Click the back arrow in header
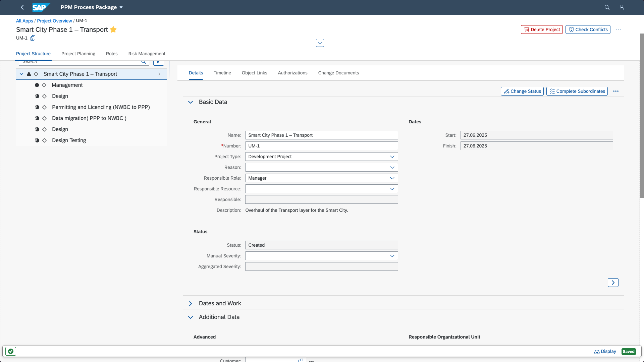644x362 pixels. (22, 7)
